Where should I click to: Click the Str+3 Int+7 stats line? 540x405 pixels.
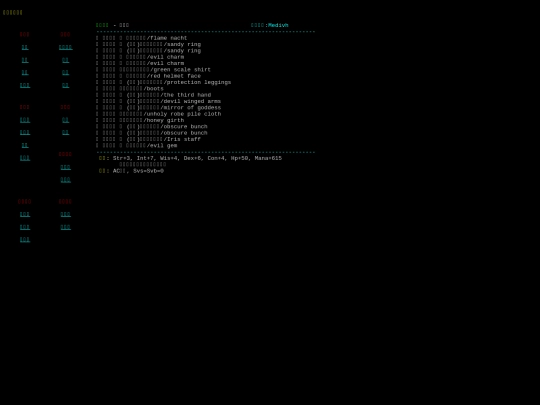(x=190, y=158)
